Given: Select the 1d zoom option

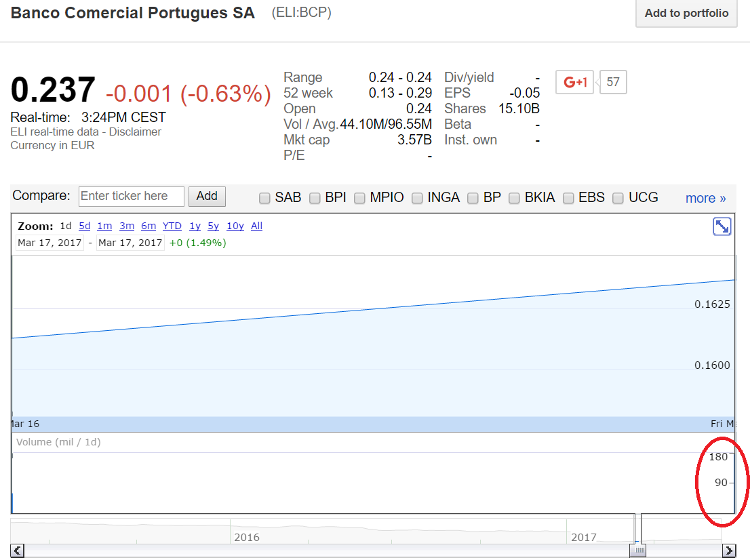Looking at the screenshot, I should click(x=66, y=226).
